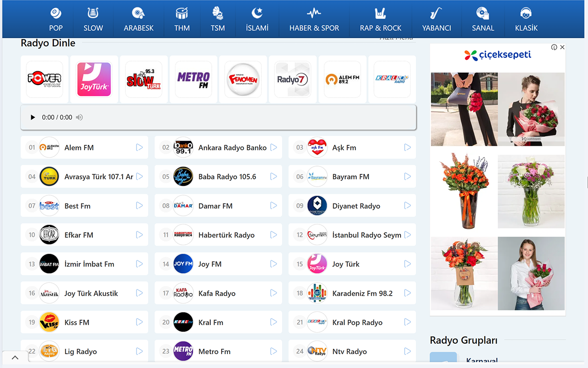Open the Radyo Fenomen logo tile

tap(243, 80)
